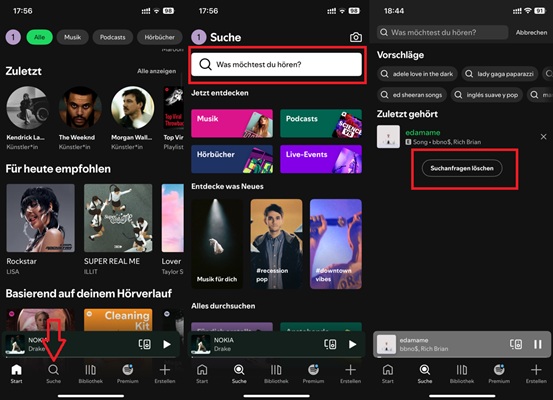The image size is (553, 400).
Task: Open Cleaning Kit podcast tile
Action: [x=118, y=320]
